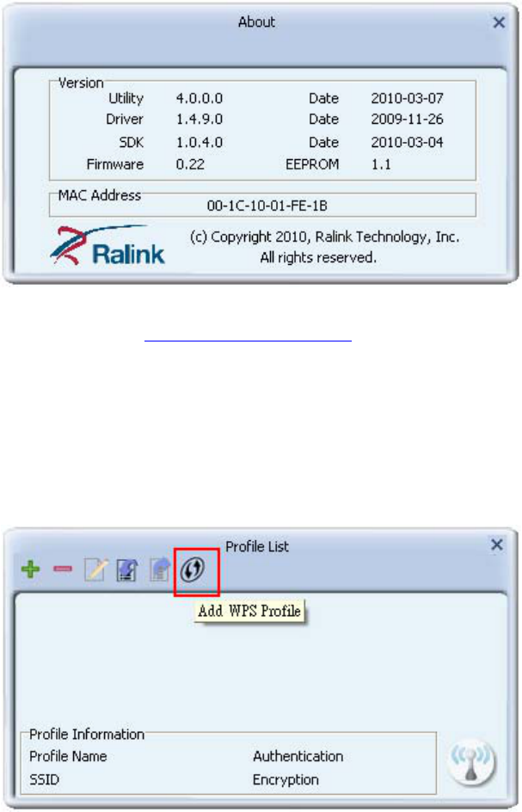Click the Add WPS Profile icon

pos(193,569)
